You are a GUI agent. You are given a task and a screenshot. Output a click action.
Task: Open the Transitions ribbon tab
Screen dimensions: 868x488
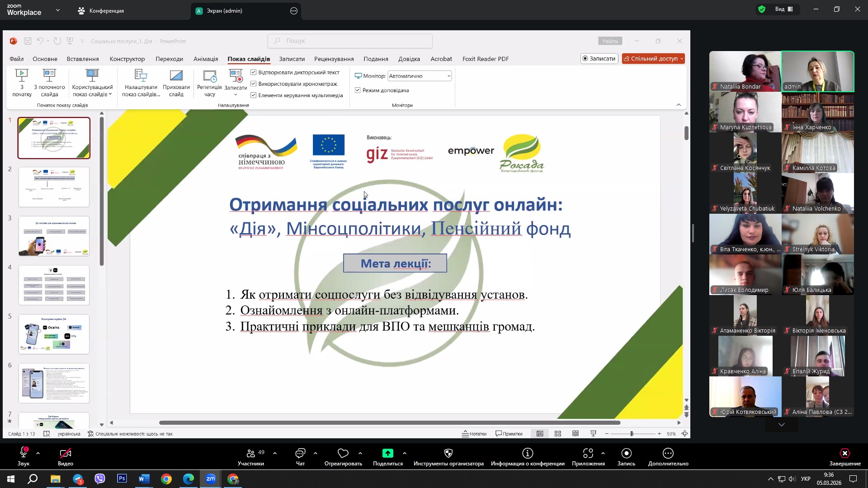[169, 59]
